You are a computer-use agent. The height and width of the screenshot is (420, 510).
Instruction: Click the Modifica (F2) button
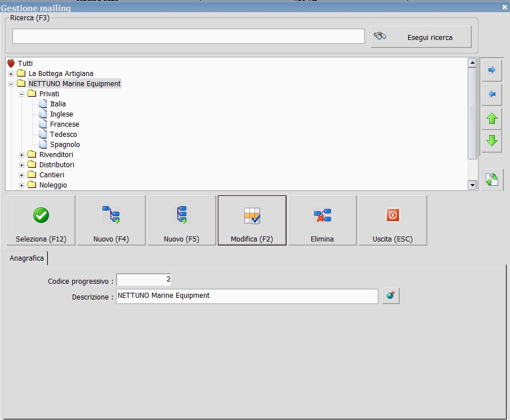(252, 220)
